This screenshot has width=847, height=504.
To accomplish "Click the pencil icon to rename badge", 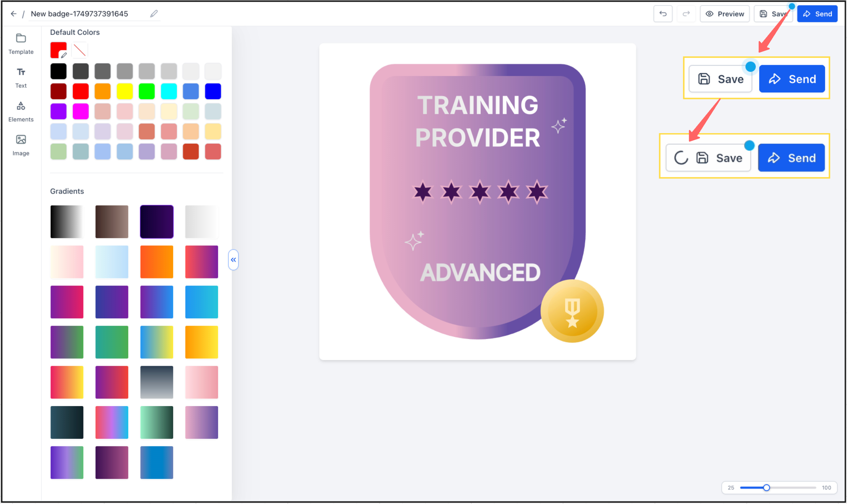I will [154, 14].
